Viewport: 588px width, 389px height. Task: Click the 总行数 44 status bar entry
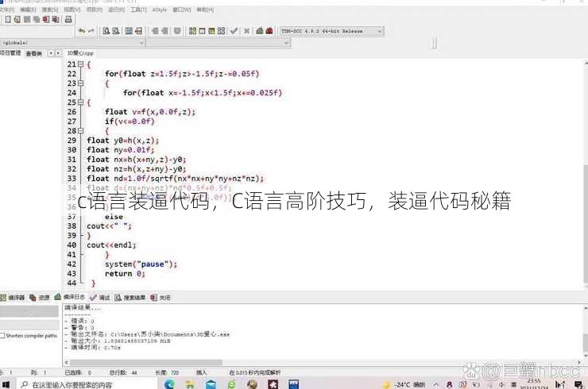click(123, 372)
